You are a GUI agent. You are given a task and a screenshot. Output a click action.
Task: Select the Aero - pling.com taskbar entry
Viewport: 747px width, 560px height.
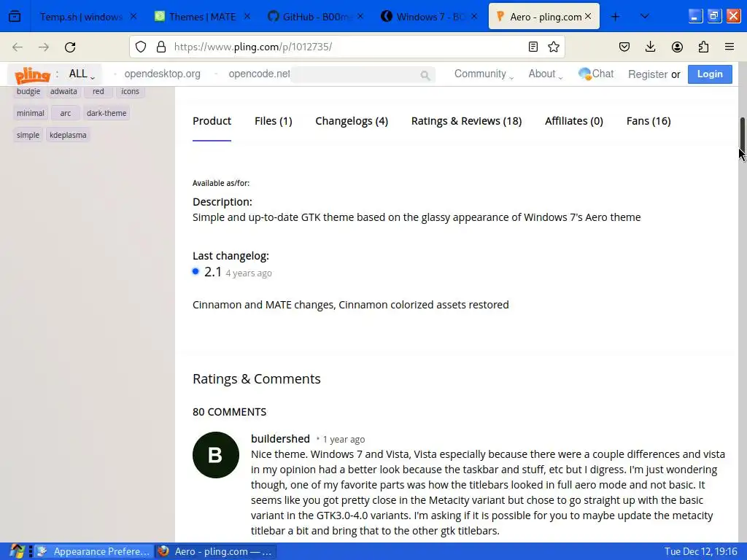(216, 551)
